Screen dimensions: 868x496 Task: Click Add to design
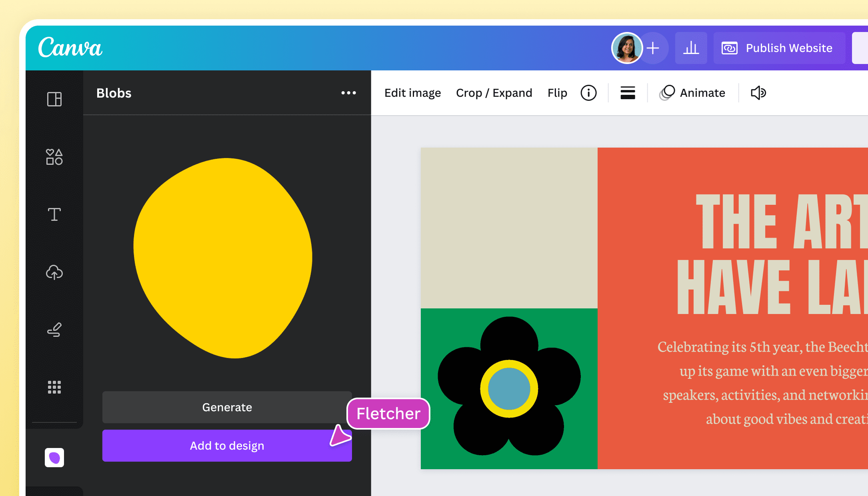pos(227,445)
